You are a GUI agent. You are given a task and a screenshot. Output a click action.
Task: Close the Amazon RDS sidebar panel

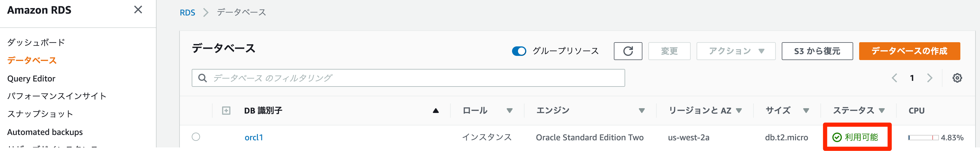[138, 10]
